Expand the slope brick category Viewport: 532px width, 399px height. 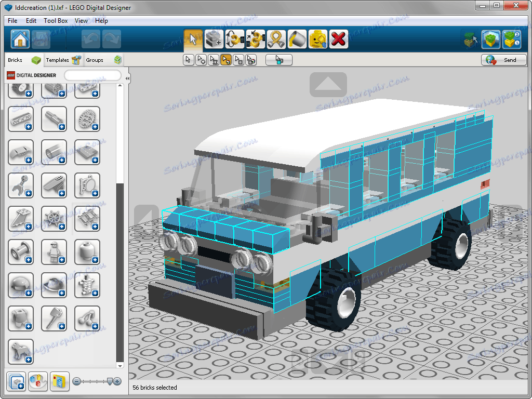point(54,185)
